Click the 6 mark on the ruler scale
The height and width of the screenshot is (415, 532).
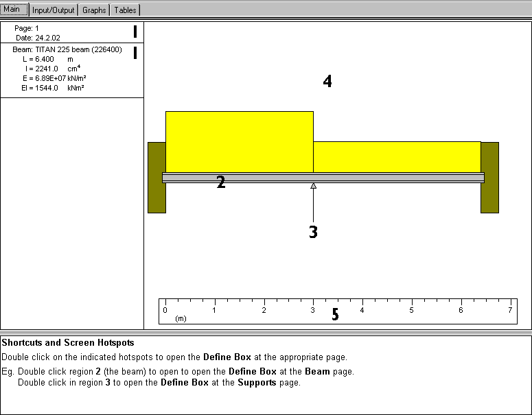(461, 310)
